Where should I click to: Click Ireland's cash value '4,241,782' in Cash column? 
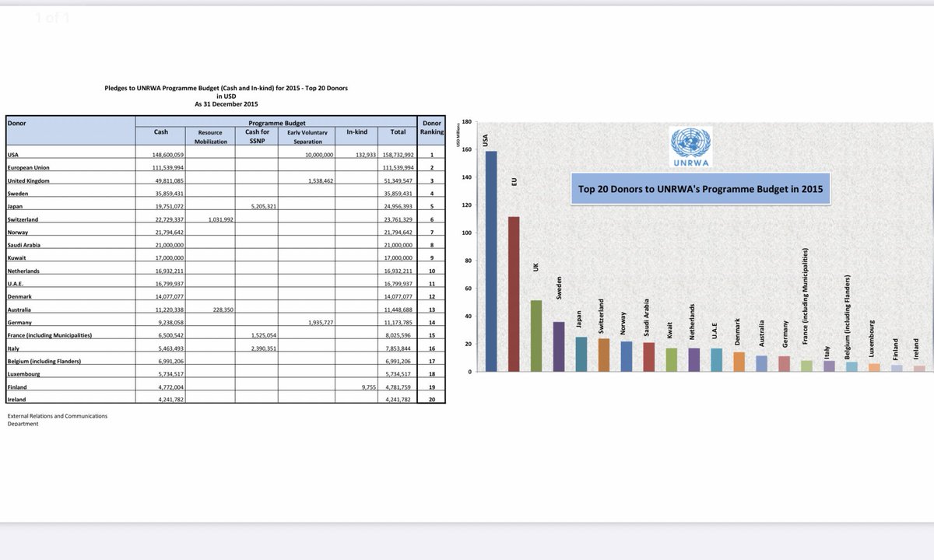click(x=170, y=400)
